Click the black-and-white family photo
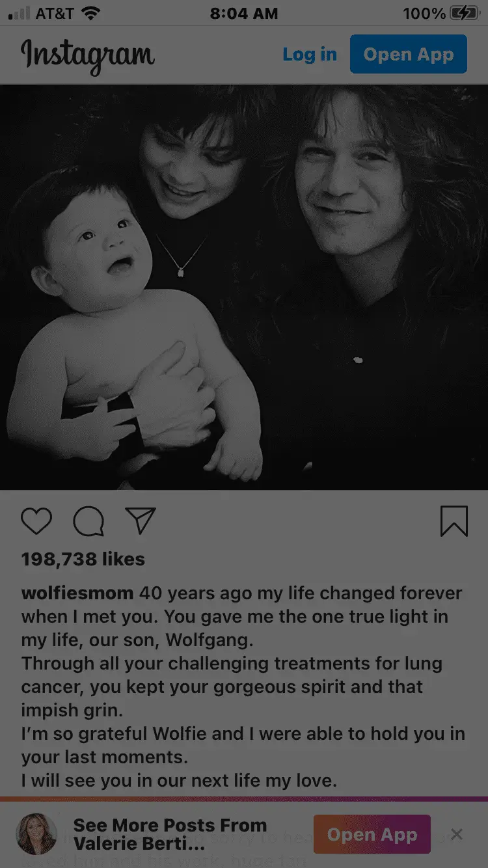488x868 pixels. tap(244, 287)
